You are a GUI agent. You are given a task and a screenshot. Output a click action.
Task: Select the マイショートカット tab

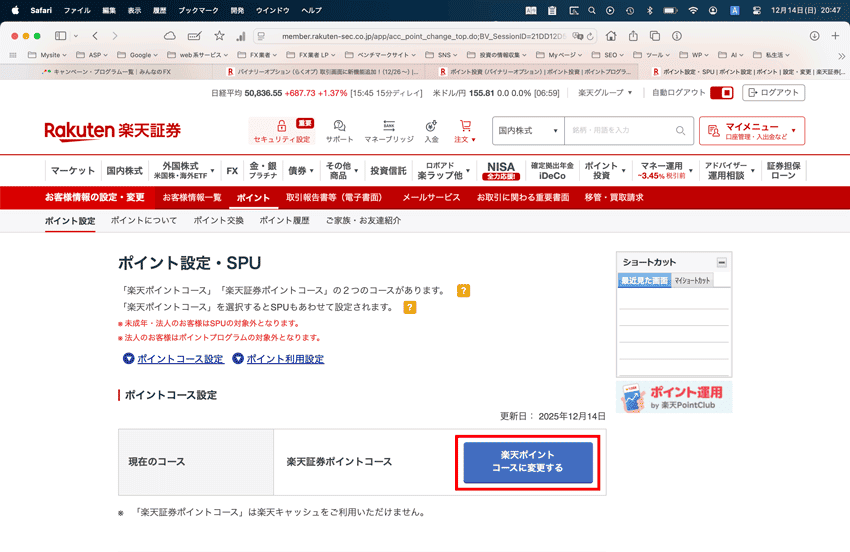(x=692, y=280)
